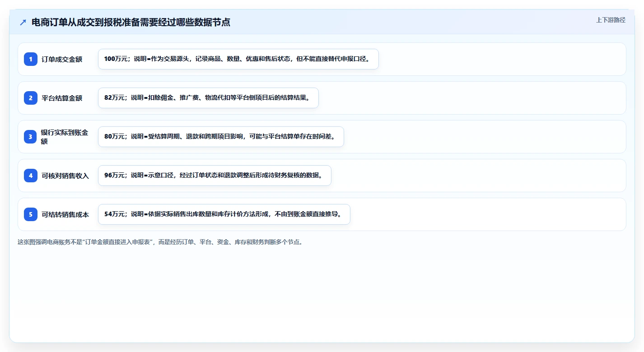The height and width of the screenshot is (352, 644).
Task: Click the 上下游路径 label
Action: [611, 20]
